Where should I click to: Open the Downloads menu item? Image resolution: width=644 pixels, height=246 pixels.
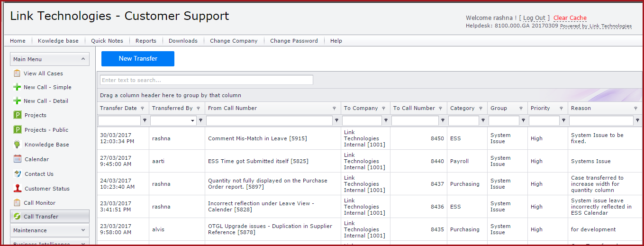(183, 41)
